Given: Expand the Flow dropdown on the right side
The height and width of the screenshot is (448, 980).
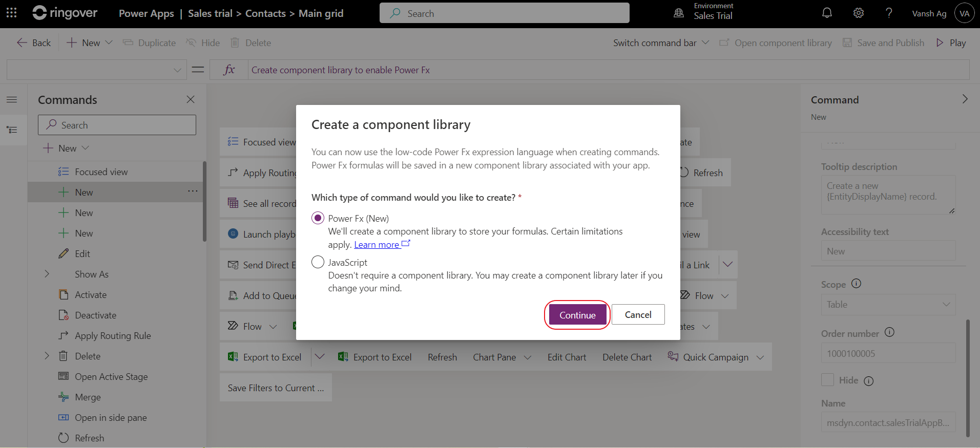Looking at the screenshot, I should click(725, 296).
